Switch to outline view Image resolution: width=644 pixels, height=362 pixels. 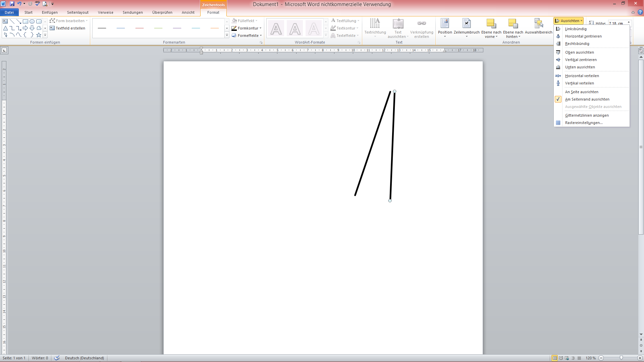coord(573,358)
